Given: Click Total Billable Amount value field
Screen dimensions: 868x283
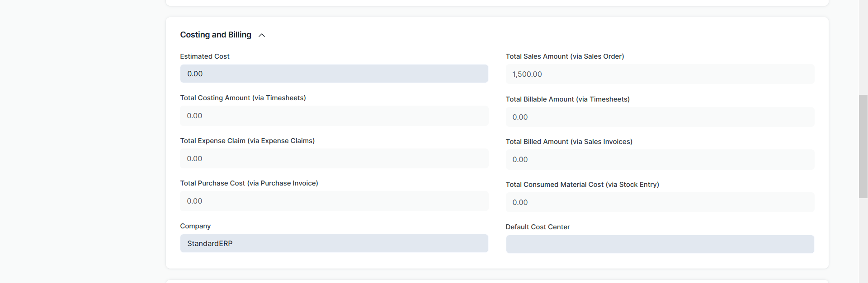Looking at the screenshot, I should 660,117.
